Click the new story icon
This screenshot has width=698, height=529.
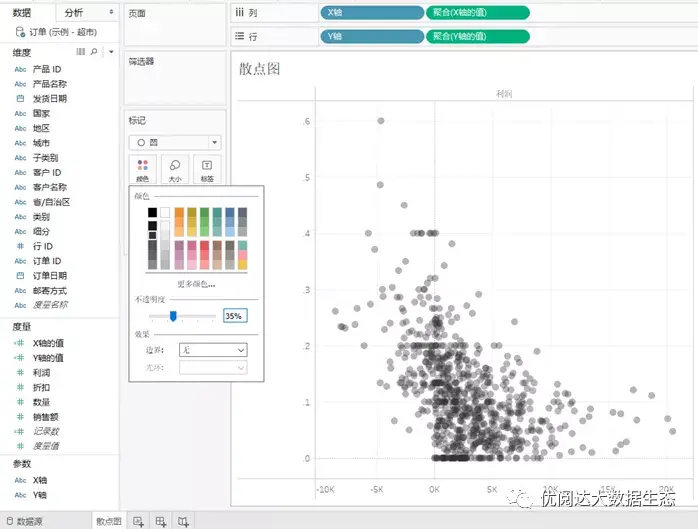[183, 521]
